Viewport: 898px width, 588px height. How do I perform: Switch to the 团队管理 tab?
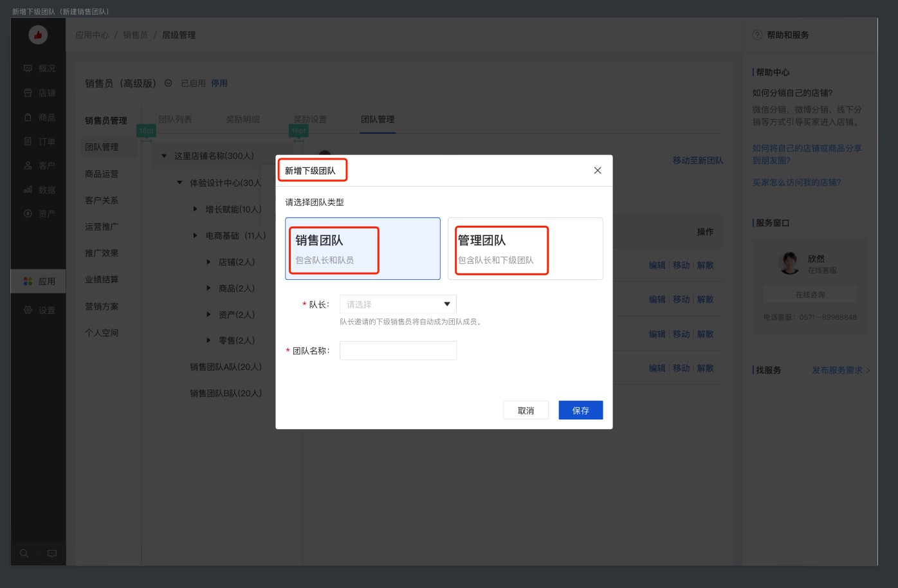click(378, 120)
